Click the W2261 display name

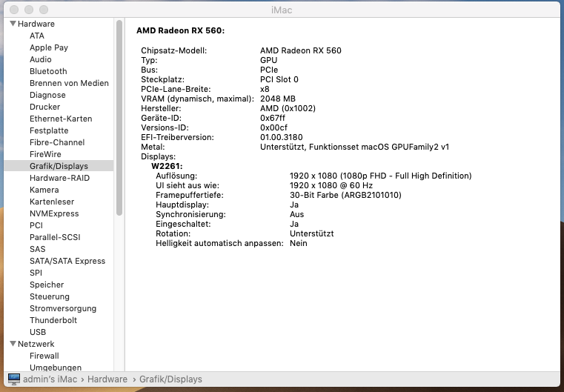pos(167,166)
